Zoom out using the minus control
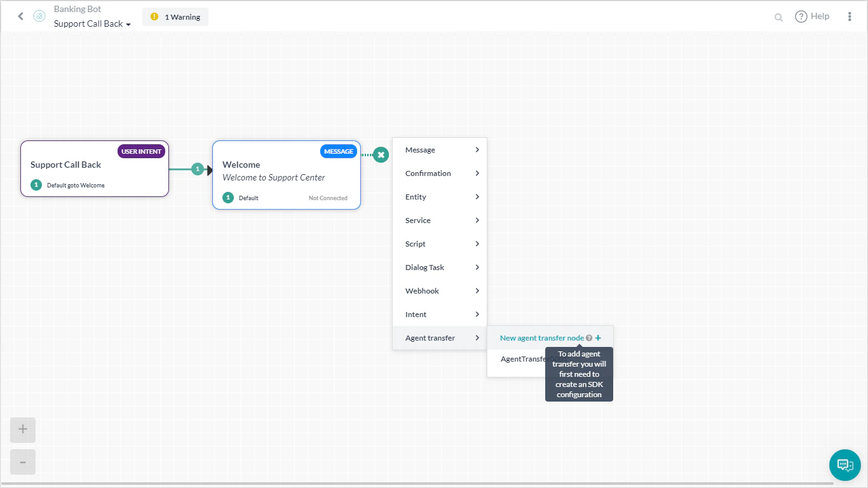Image resolution: width=868 pixels, height=488 pixels. [22, 462]
